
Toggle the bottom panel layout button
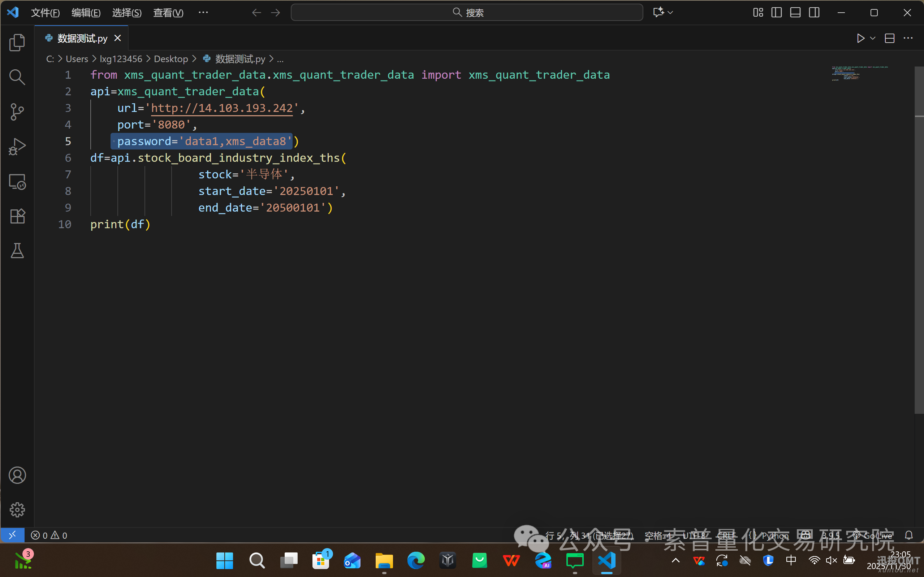pos(795,13)
